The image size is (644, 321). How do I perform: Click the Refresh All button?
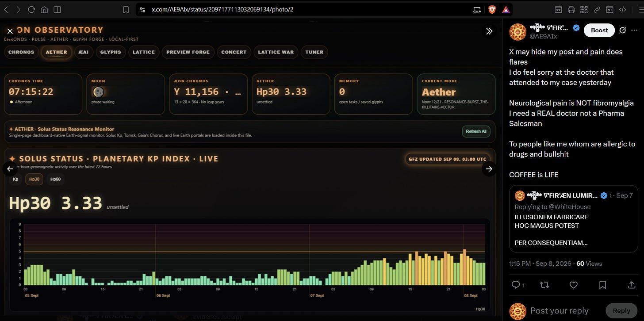476,131
